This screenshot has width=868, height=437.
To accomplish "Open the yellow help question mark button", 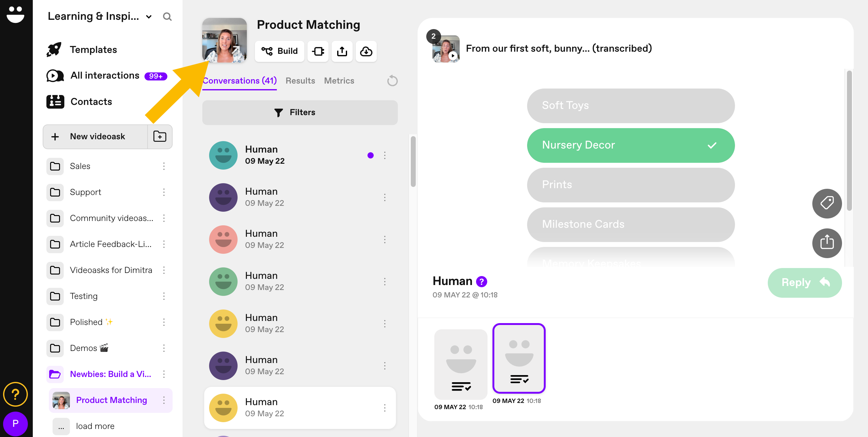I will point(15,394).
